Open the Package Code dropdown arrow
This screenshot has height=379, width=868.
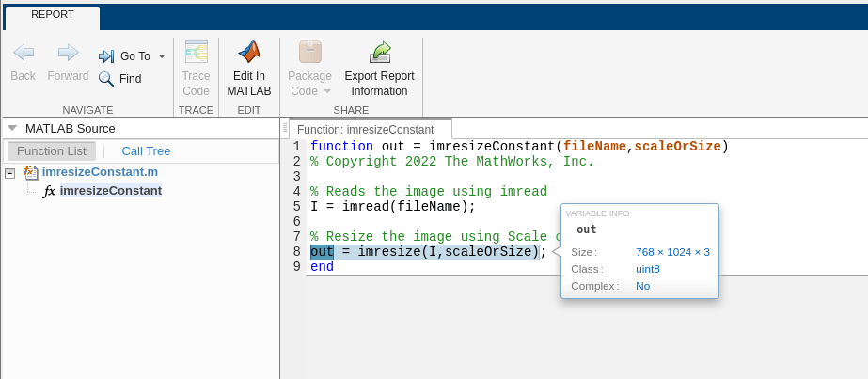pyautogui.click(x=327, y=91)
